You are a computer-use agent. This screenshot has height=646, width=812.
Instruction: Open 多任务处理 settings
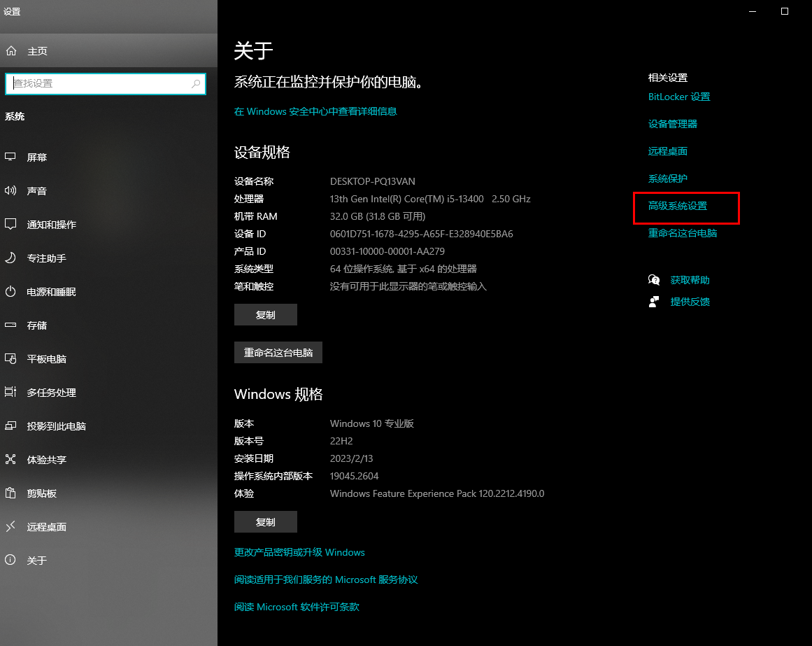[x=108, y=392]
